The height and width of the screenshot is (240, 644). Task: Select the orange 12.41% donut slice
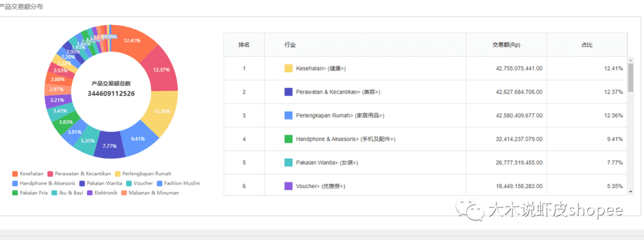131,40
